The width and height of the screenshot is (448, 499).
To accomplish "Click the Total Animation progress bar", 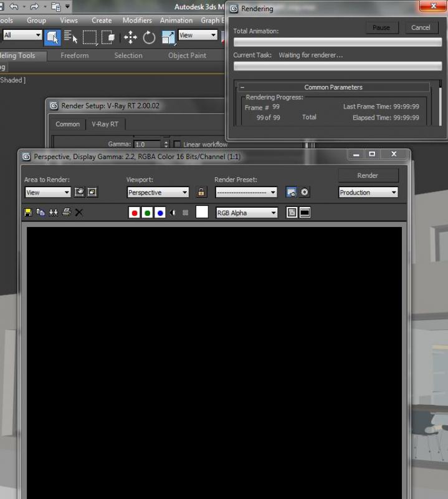I will [x=338, y=42].
